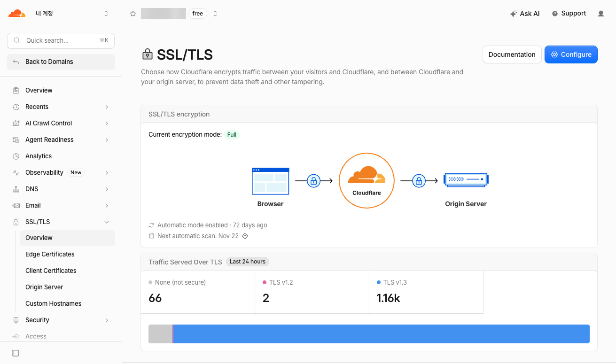The width and height of the screenshot is (616, 364).
Task: Click the Cloudflare logo in top-left corner
Action: point(17,14)
